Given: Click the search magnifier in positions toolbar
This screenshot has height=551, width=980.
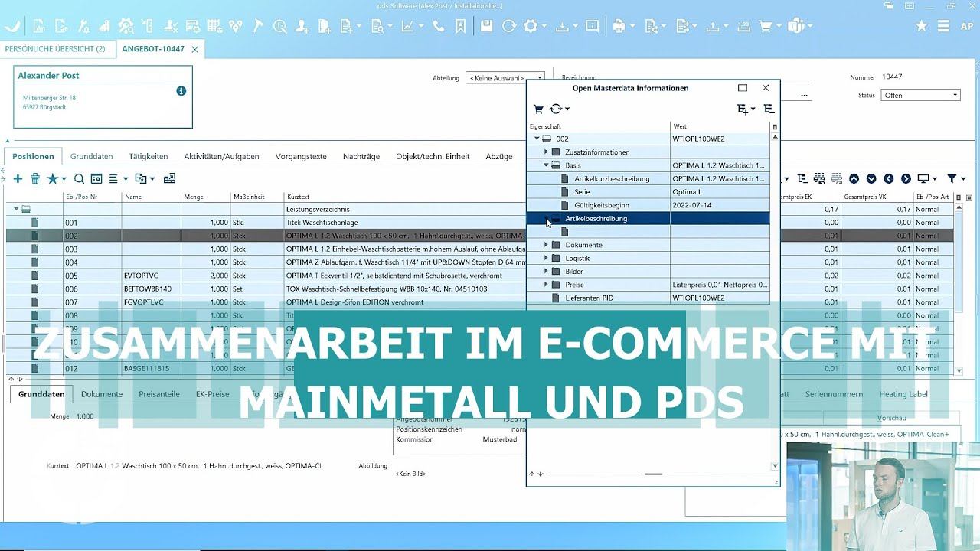Looking at the screenshot, I should [x=79, y=178].
